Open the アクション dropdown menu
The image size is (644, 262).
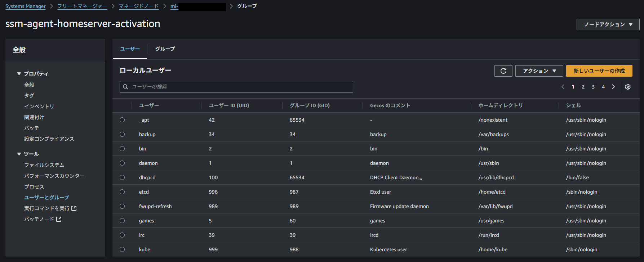[x=539, y=71]
